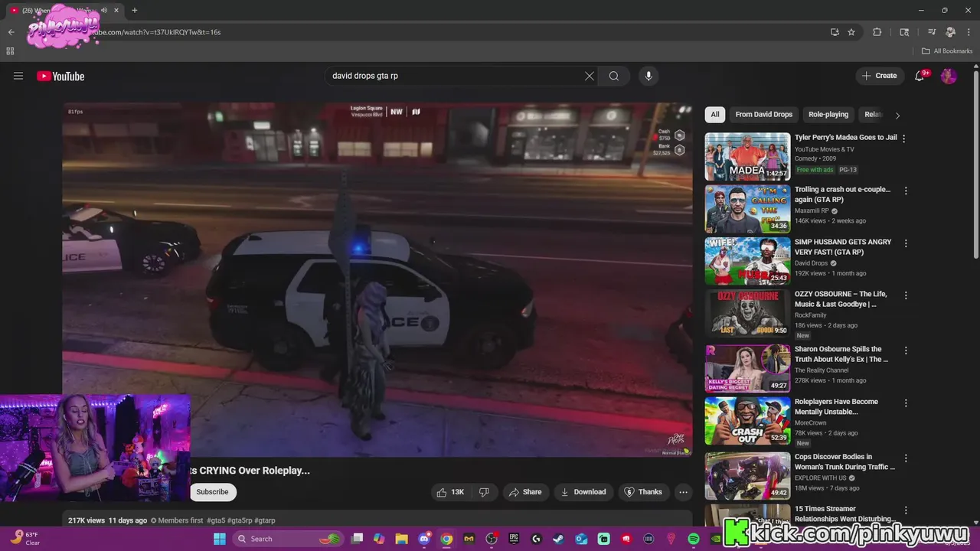Open Chrome media controls icon
980x551 pixels.
point(932,32)
